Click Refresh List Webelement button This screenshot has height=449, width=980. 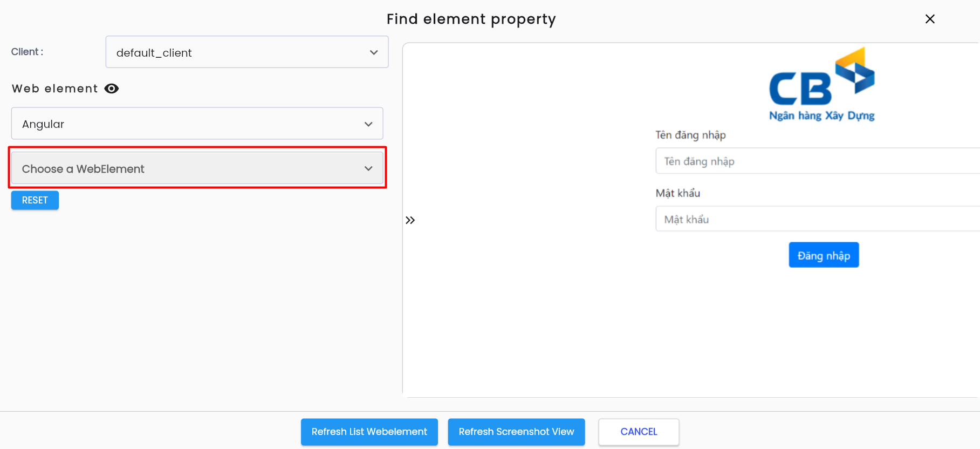tap(369, 432)
